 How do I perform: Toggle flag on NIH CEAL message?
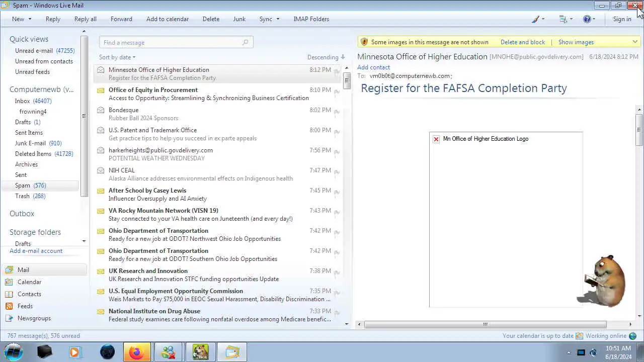coord(337,172)
